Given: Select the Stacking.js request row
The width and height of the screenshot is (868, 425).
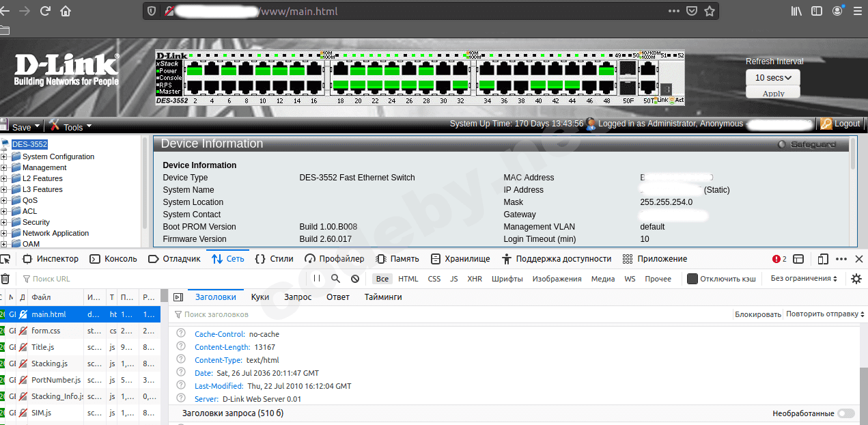Looking at the screenshot, I should [x=80, y=364].
